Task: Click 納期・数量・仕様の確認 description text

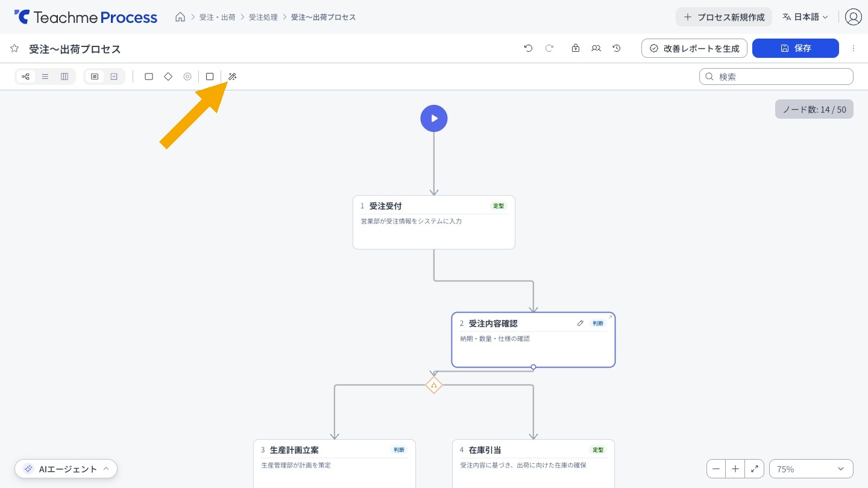Action: [495, 339]
